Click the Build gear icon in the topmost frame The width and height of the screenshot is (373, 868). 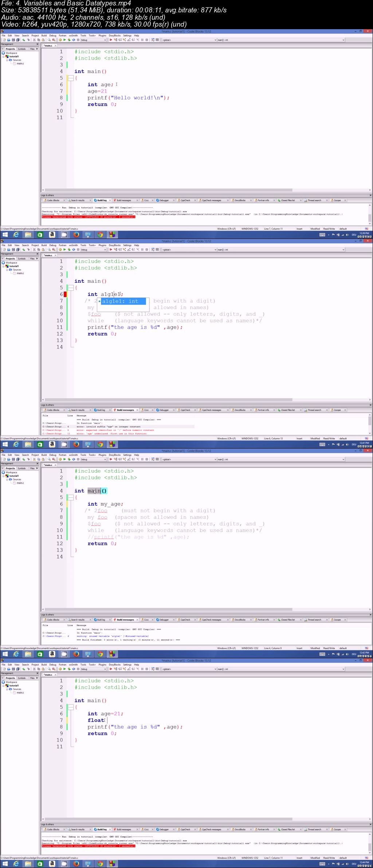(x=60, y=40)
